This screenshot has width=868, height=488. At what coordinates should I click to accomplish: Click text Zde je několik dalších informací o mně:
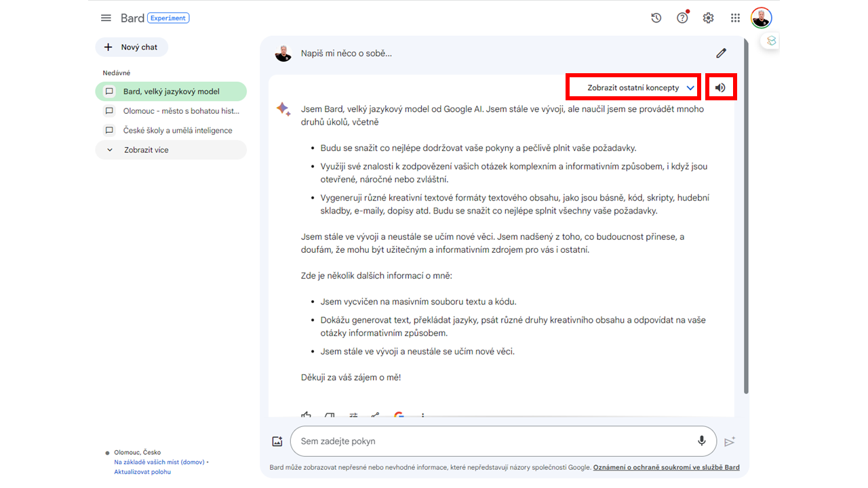376,276
